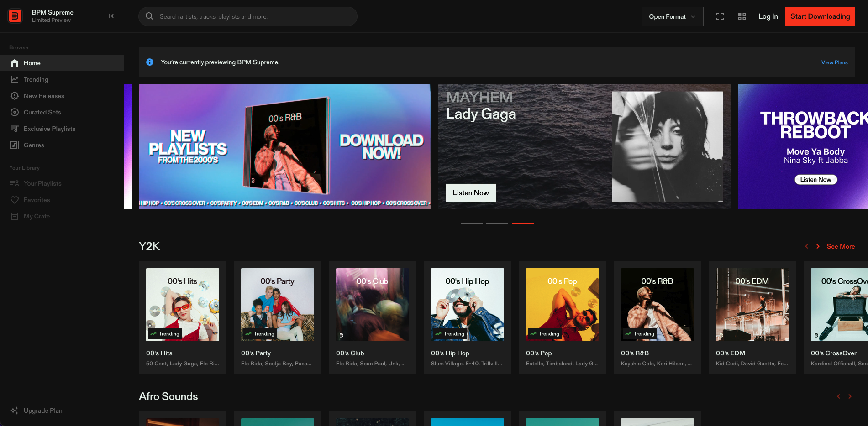Click Listen Now on Lady Gaga banner
868x426 pixels.
click(x=471, y=192)
